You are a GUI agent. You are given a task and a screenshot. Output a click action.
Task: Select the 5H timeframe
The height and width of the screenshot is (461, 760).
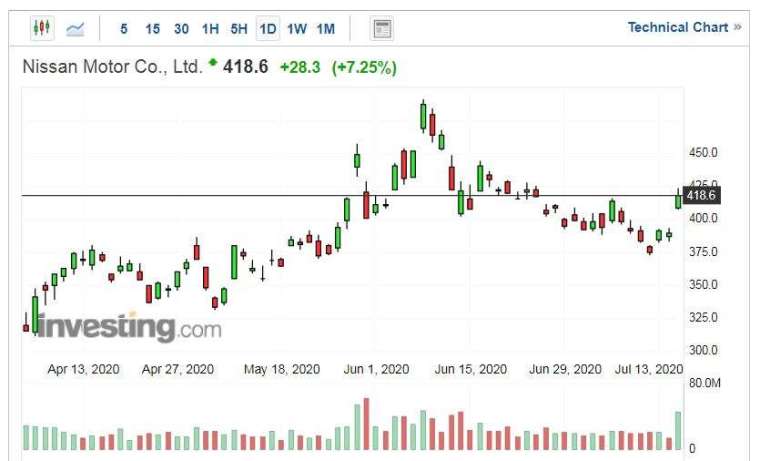pyautogui.click(x=239, y=29)
